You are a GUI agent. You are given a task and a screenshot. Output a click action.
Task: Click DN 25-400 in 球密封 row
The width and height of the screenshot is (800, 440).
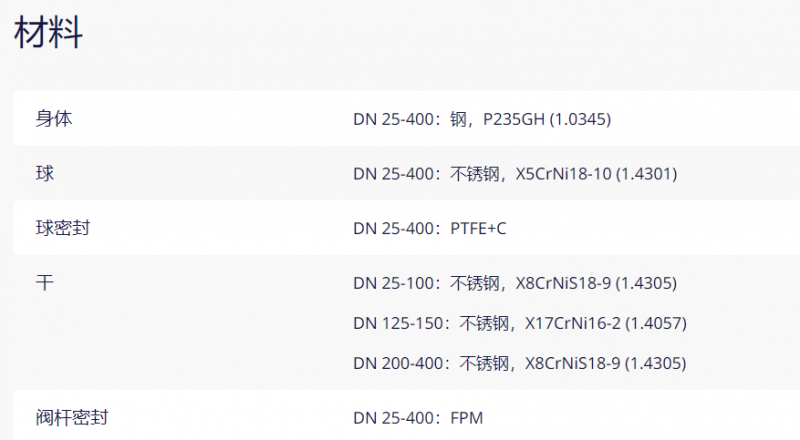click(393, 228)
